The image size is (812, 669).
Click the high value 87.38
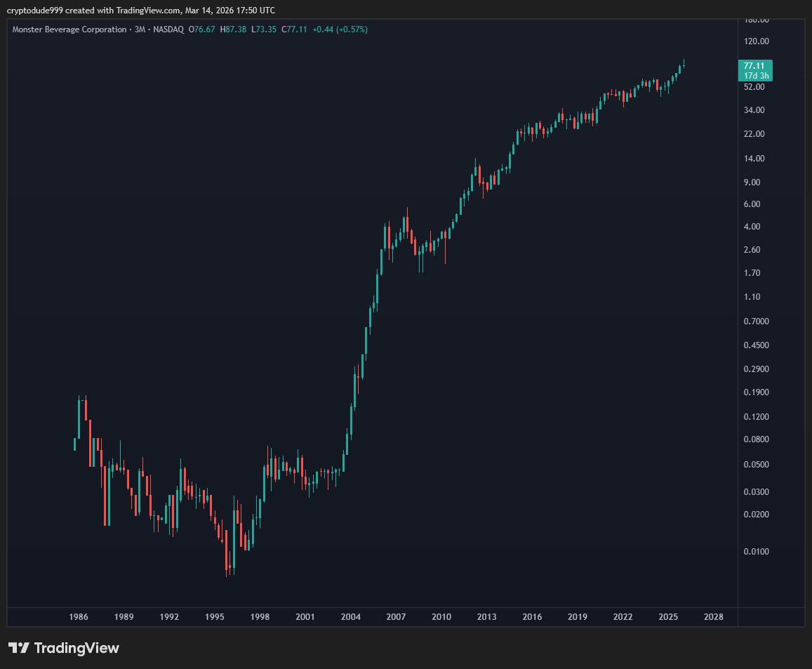pos(236,29)
